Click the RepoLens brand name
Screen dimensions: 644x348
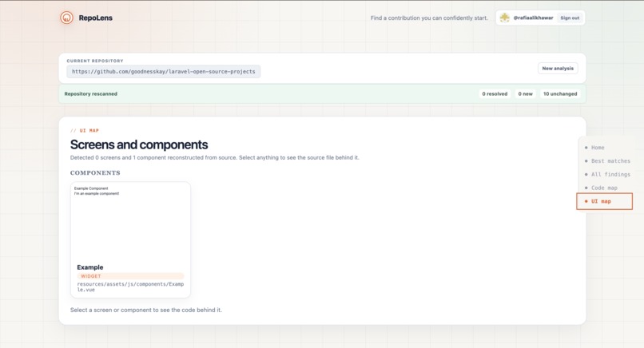[95, 18]
